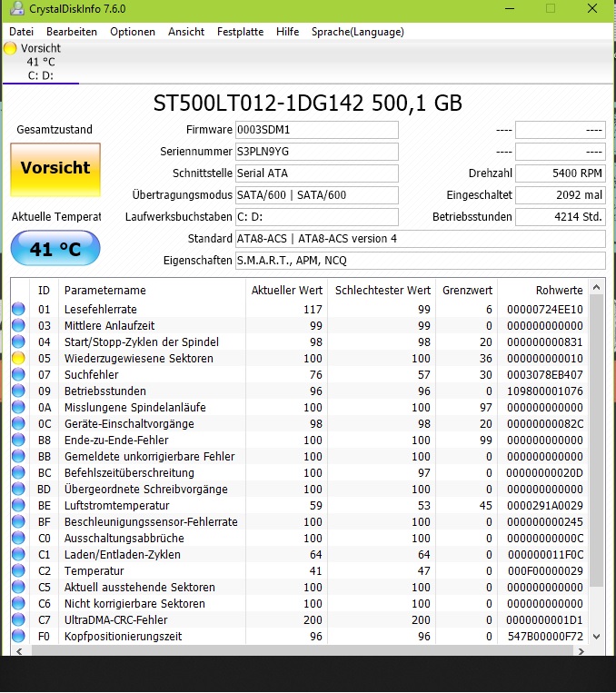This screenshot has height=693, width=616.
Task: Click the status icon for Beschleunigungssensor-Fehlerrate
Action: tap(18, 521)
